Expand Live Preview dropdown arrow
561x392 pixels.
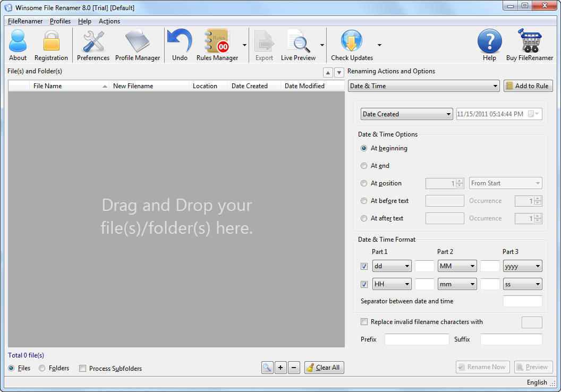tap(322, 45)
